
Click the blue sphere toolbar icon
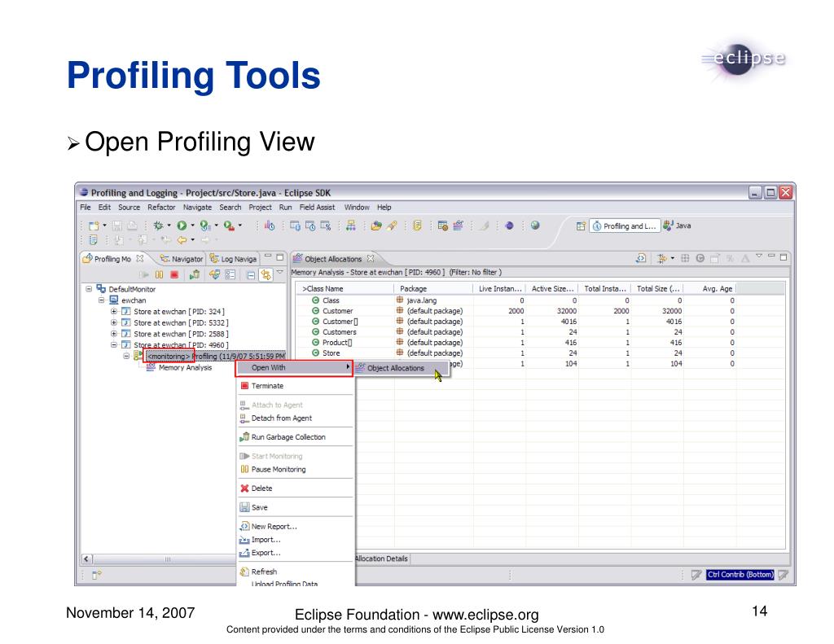509,226
